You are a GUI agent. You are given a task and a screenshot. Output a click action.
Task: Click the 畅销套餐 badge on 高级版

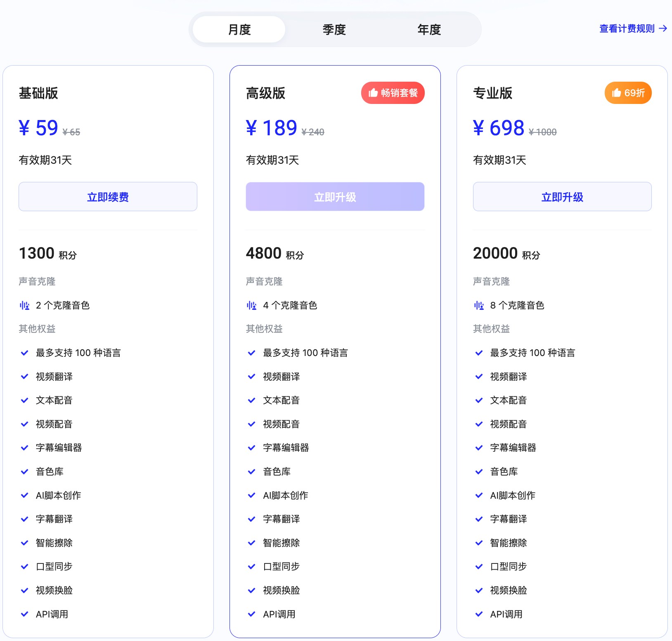pos(393,93)
